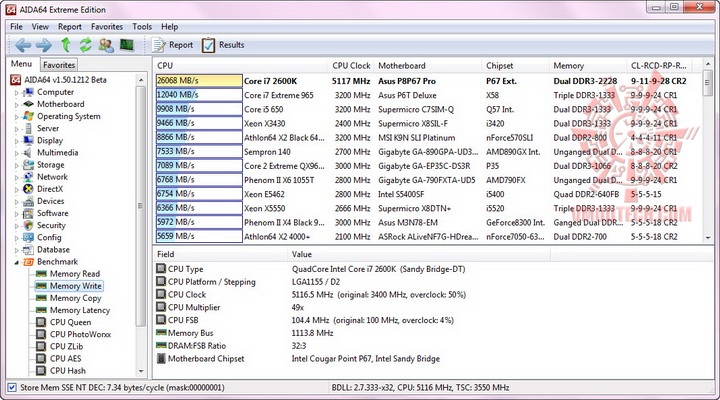
Task: Expand the Computer tree node
Action: click(17, 93)
